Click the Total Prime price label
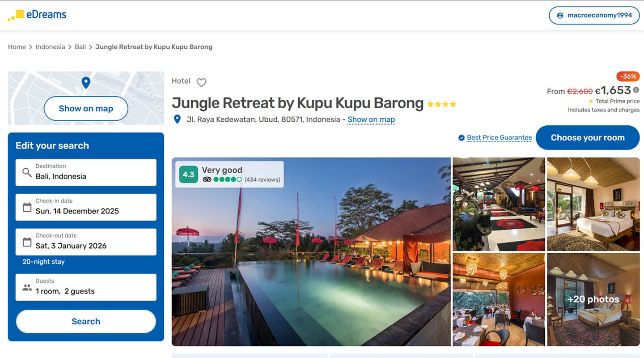Viewport: 644px width, 358px height. 618,101
